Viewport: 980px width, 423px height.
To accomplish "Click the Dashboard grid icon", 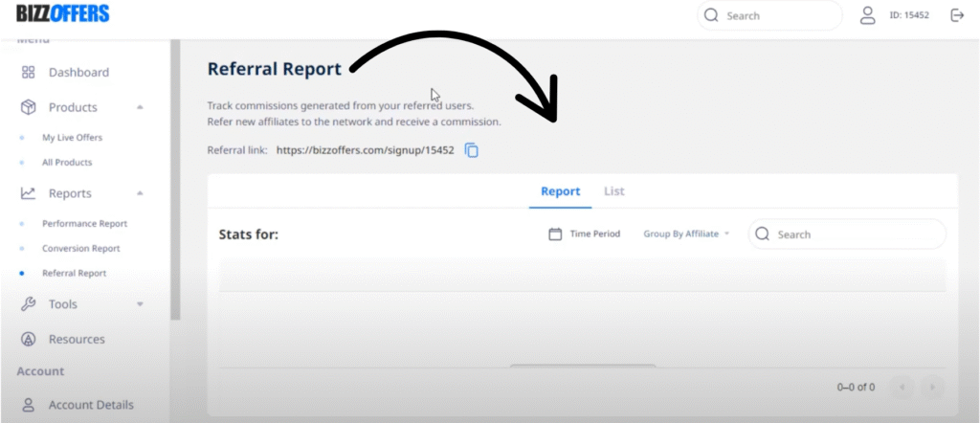I will (28, 73).
